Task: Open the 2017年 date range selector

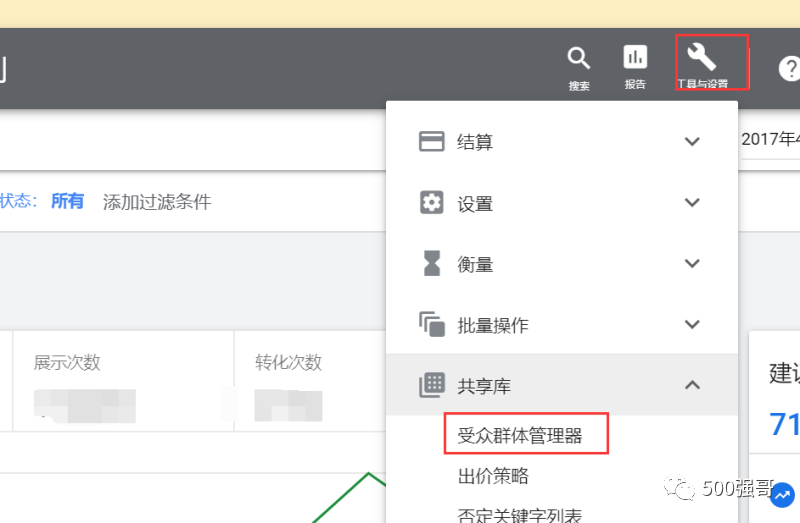Action: pos(770,139)
